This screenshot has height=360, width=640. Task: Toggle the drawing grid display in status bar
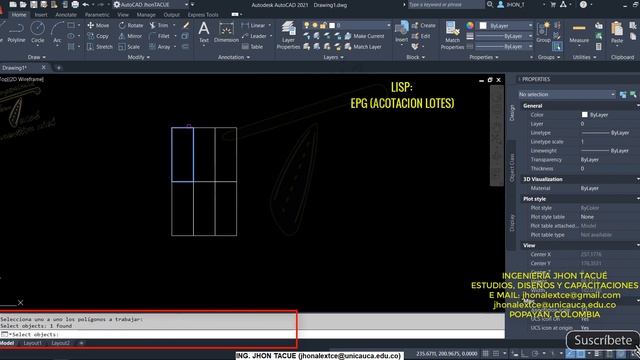coord(485,353)
